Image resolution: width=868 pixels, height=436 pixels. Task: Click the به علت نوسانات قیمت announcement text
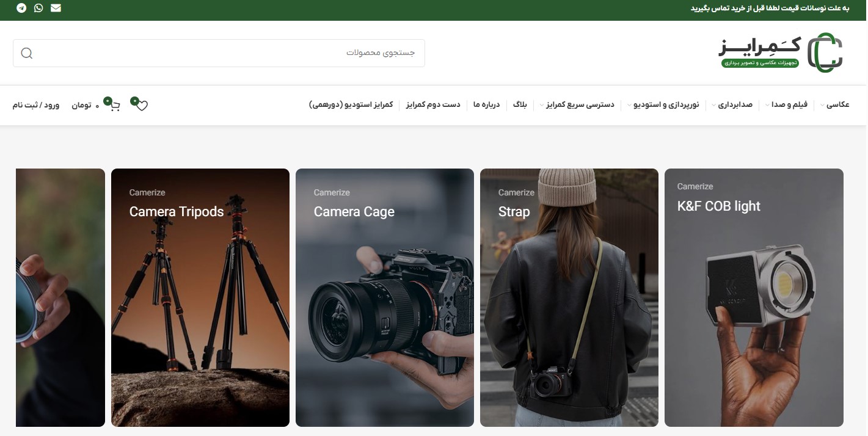(x=770, y=9)
